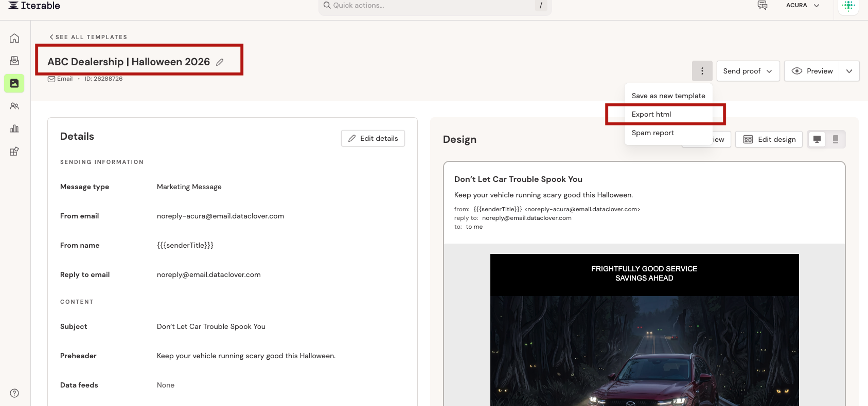Click the Marketing Message type value

pyautogui.click(x=189, y=187)
